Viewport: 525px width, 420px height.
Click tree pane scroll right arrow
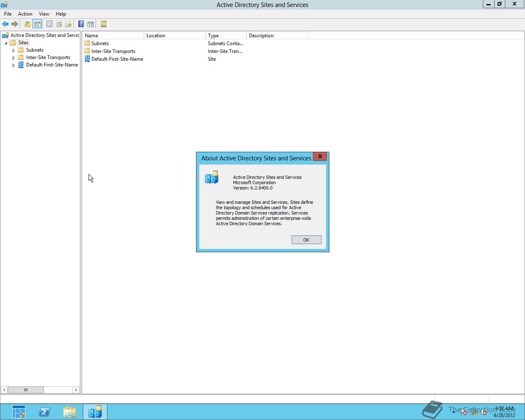coord(75,390)
